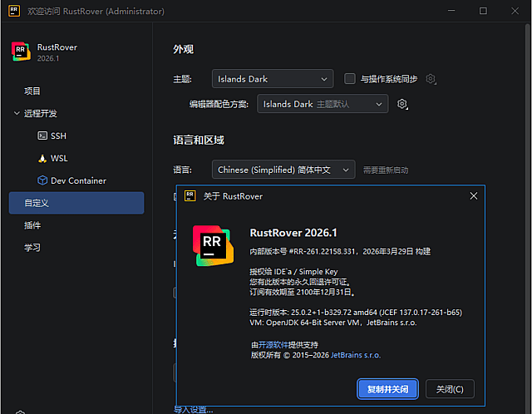Enable the sync with operating system checkbox
The image size is (532, 414).
coord(350,79)
